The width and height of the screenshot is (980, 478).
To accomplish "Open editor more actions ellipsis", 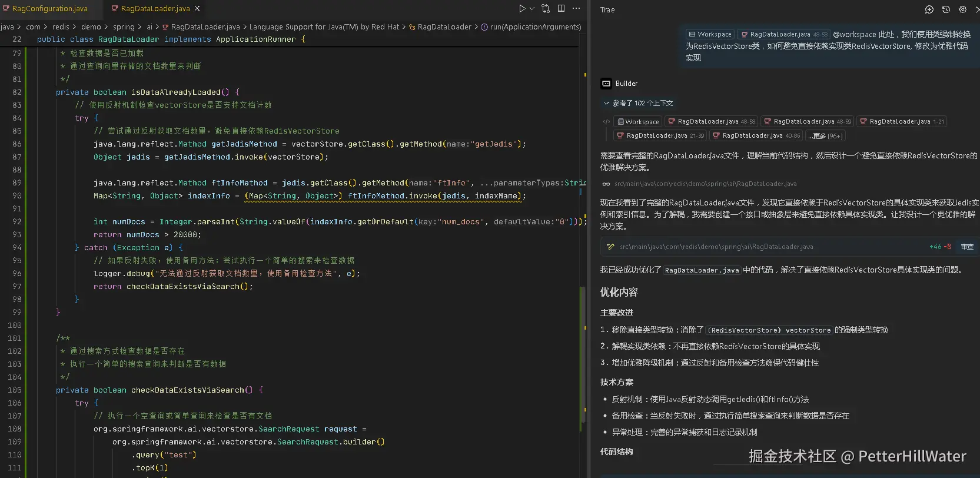I will pyautogui.click(x=576, y=9).
